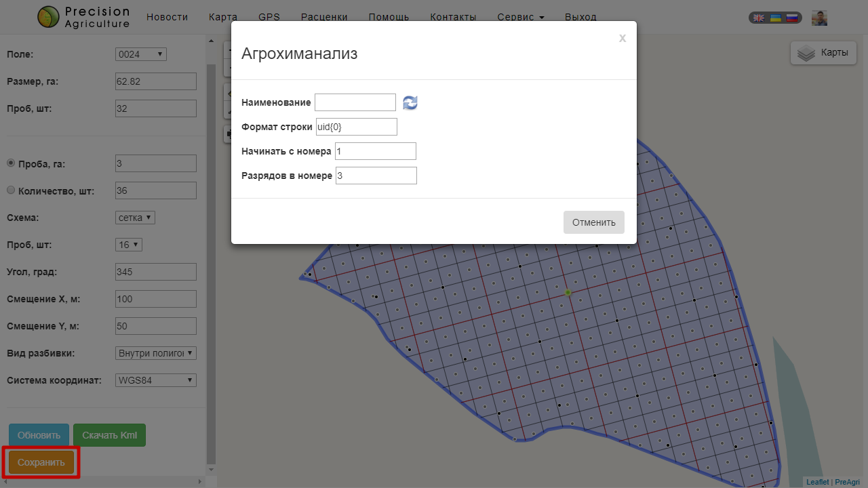Open the Система координат WGS84 dropdown
The image size is (868, 488).
click(x=156, y=380)
